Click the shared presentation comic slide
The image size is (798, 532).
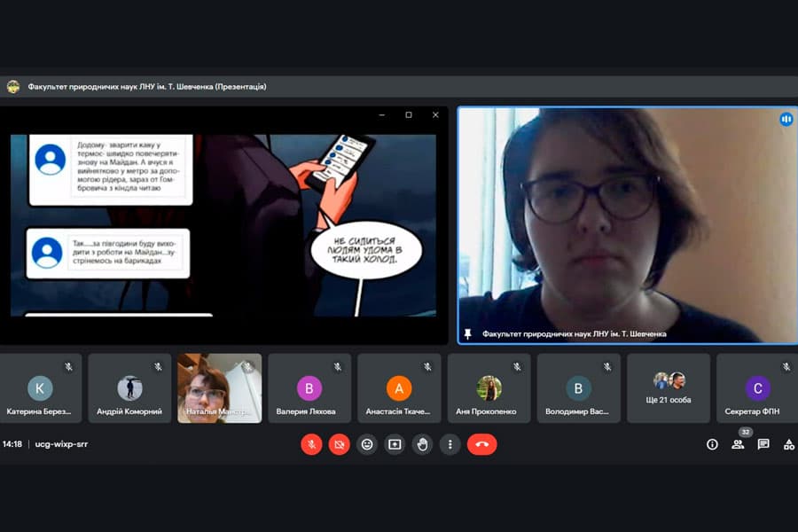(223, 225)
